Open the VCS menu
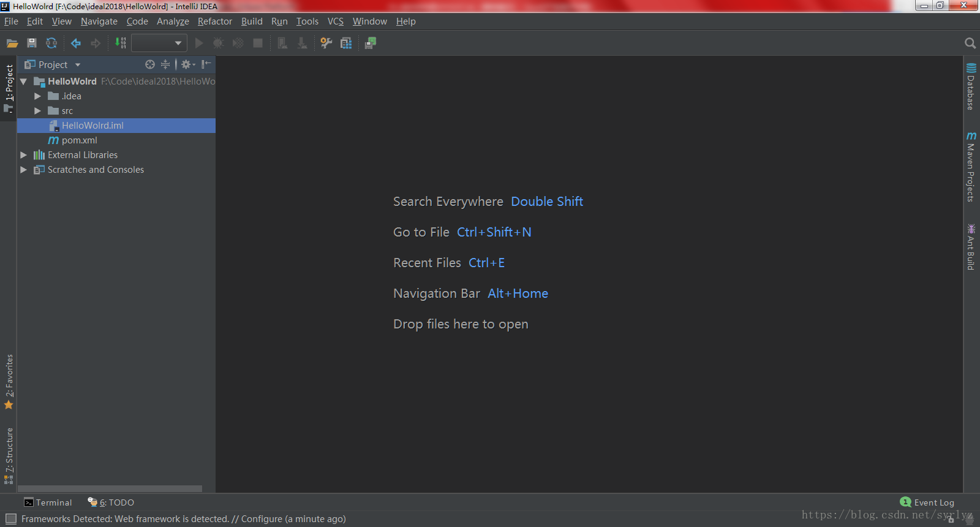980x527 pixels. 336,21
